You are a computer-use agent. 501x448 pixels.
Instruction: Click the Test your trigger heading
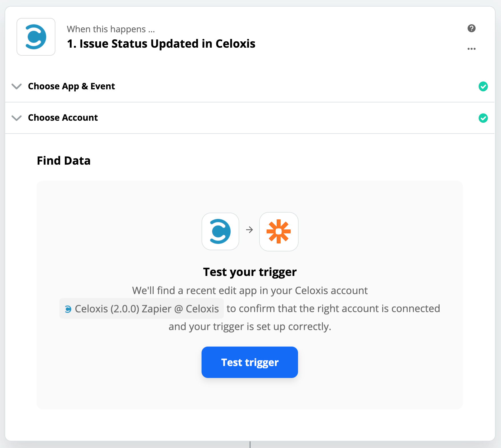[250, 272]
